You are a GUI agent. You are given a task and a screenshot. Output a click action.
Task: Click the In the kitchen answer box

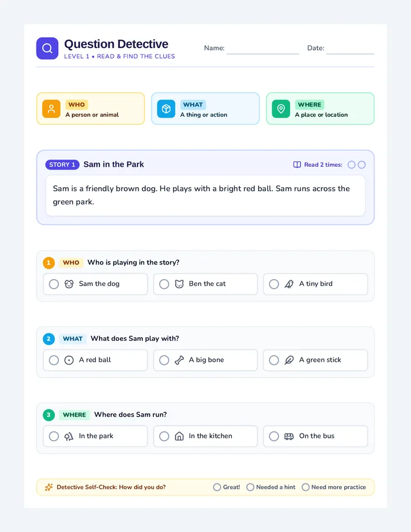tap(205, 436)
